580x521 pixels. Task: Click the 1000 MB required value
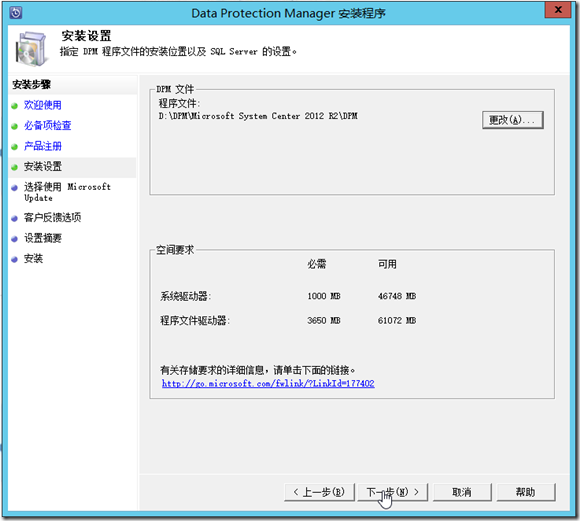click(x=324, y=296)
